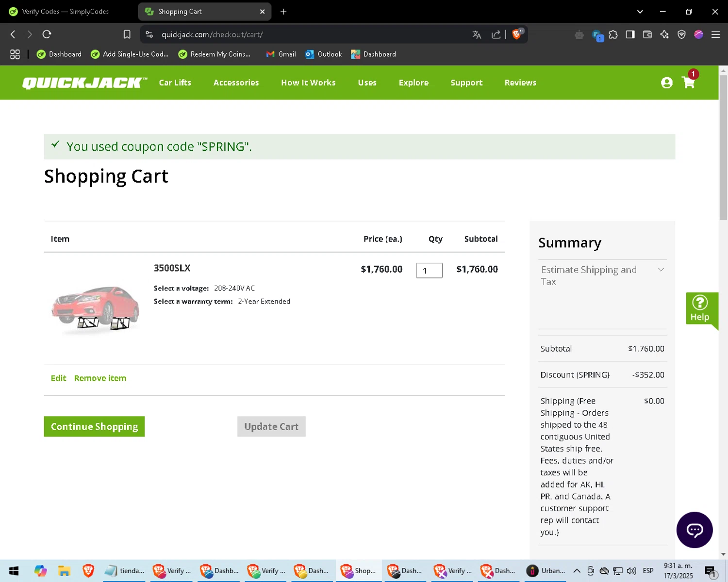Show hidden system tray icons

pyautogui.click(x=577, y=571)
